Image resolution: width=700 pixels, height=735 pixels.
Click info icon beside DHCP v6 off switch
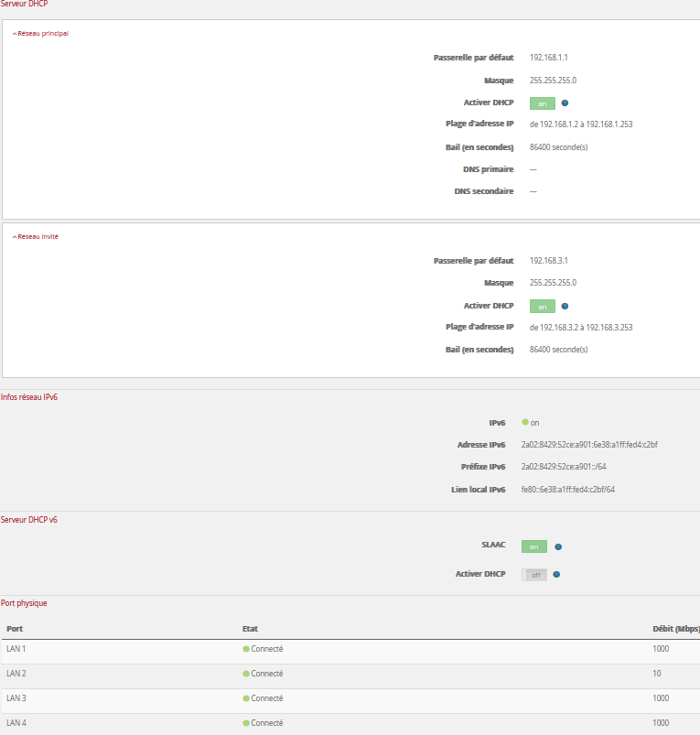(x=556, y=575)
